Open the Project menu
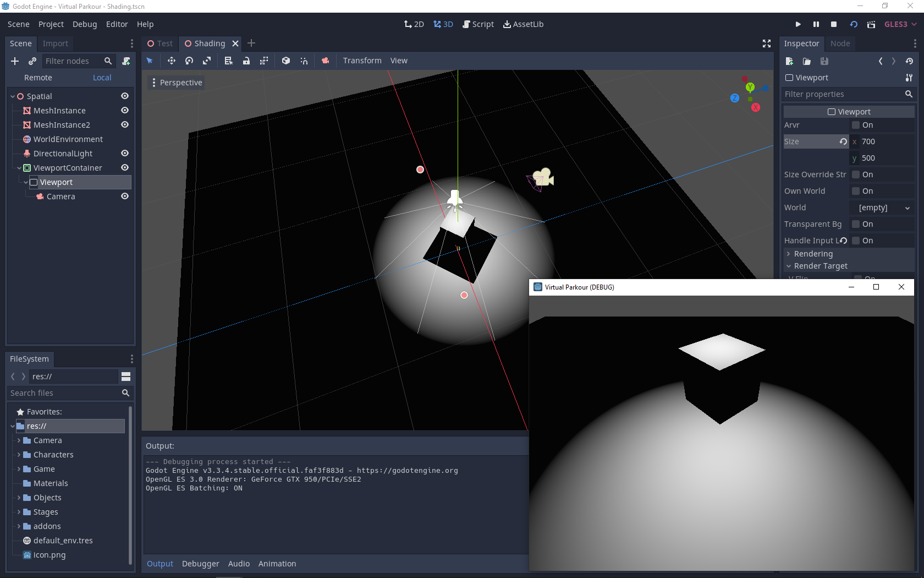Viewport: 924px width, 578px height. (51, 24)
